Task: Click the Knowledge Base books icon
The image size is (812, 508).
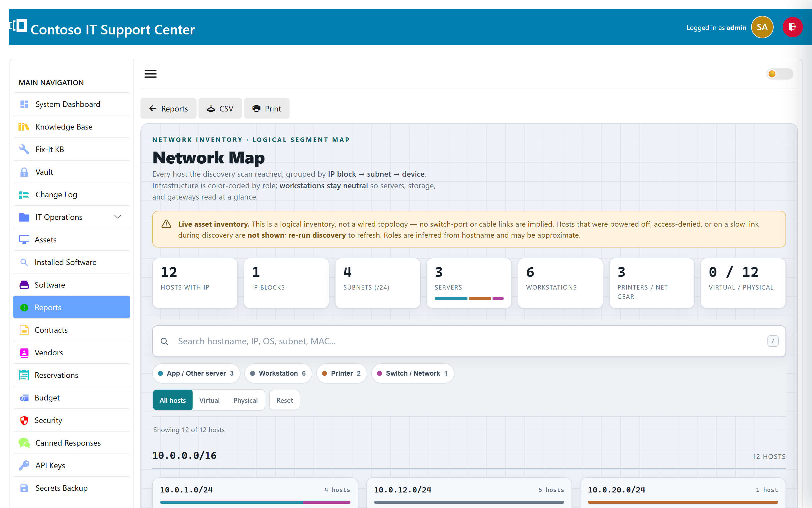Action: tap(24, 127)
